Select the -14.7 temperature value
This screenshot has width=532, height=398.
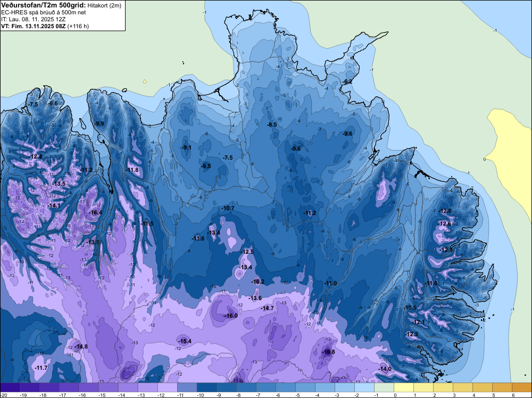pyautogui.click(x=267, y=308)
